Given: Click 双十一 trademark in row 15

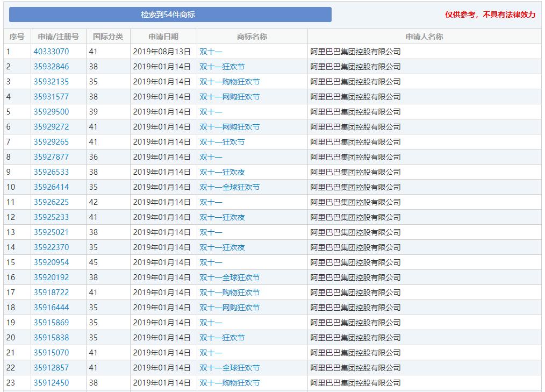Looking at the screenshot, I should tap(211, 262).
